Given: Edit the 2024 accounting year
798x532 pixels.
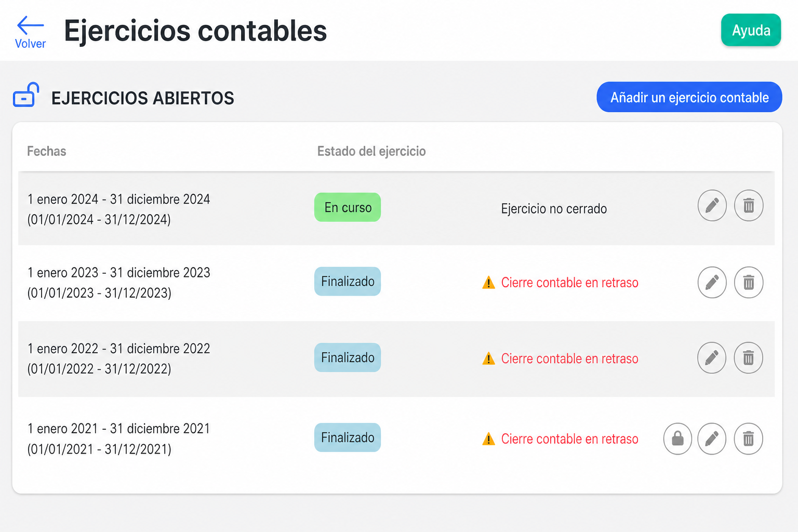Looking at the screenshot, I should (712, 206).
